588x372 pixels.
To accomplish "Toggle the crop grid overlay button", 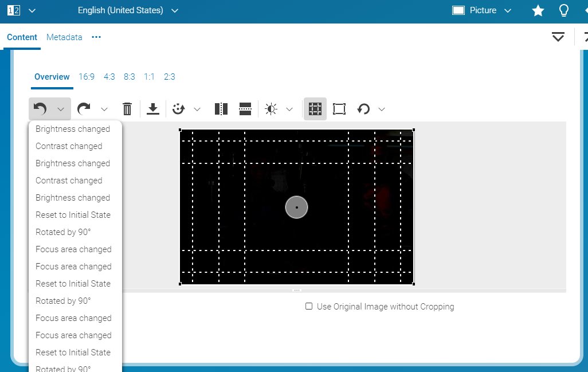I will pyautogui.click(x=315, y=109).
